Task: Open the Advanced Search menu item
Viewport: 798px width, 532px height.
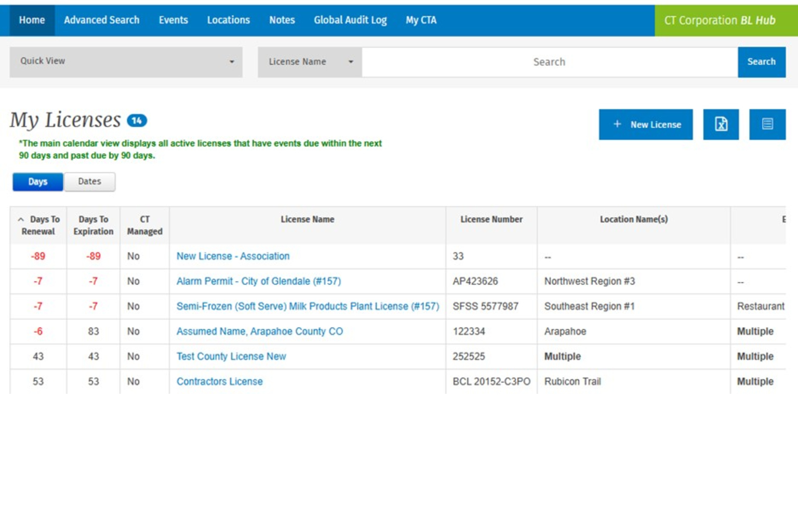Action: pyautogui.click(x=102, y=20)
